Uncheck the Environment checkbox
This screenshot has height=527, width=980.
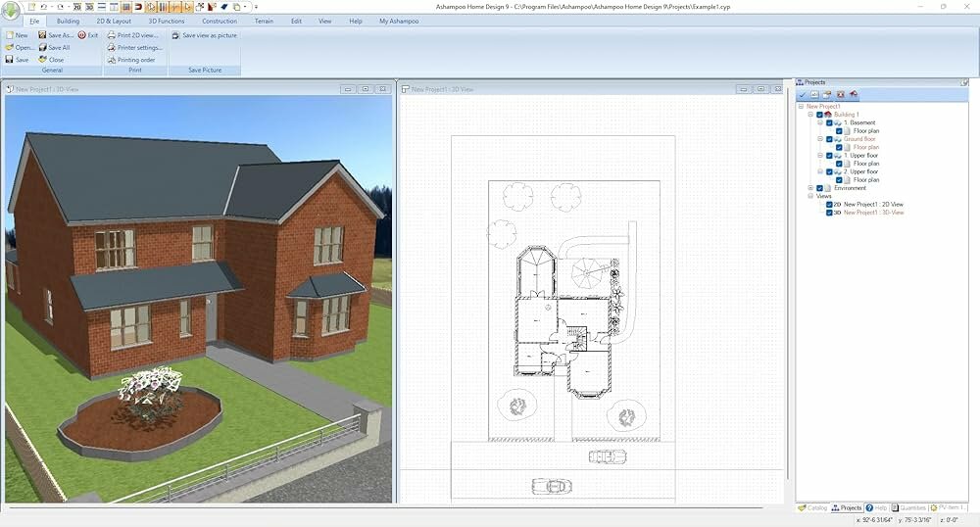coord(819,188)
